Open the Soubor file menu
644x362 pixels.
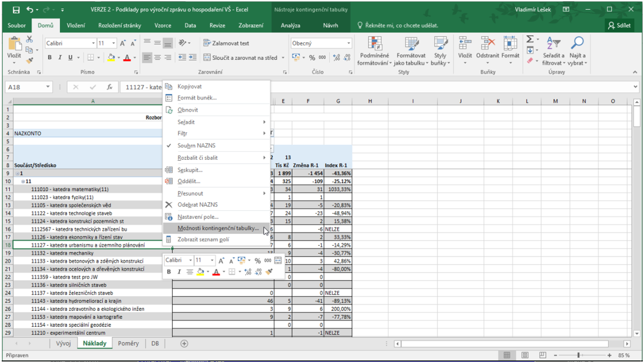pyautogui.click(x=17, y=26)
